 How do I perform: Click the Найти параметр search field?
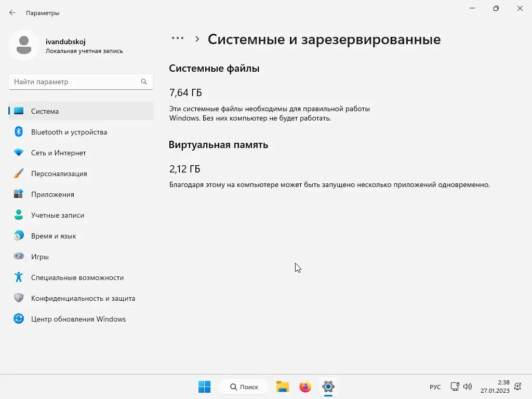[x=81, y=82]
